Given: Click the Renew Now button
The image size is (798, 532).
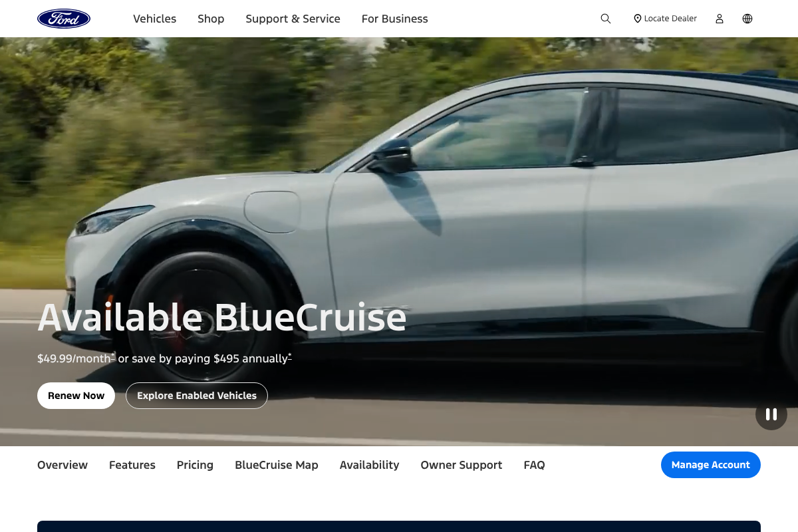Looking at the screenshot, I should point(76,396).
